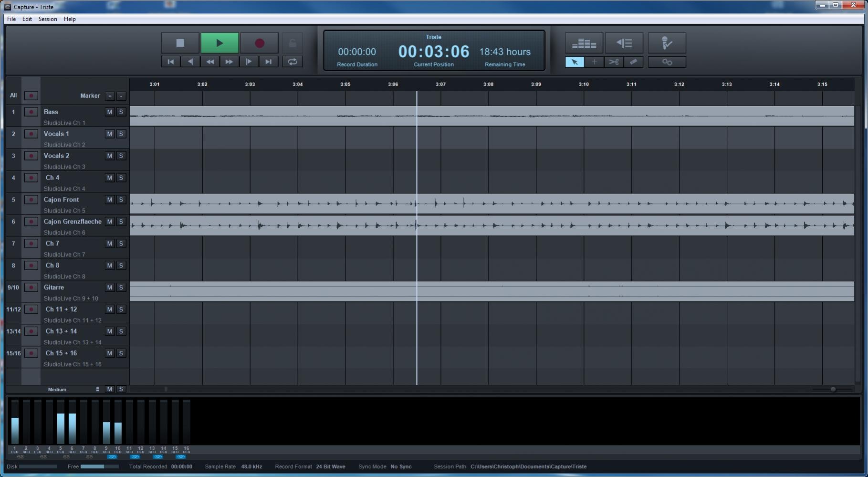Unlink meter channels 13 and 14

pos(158,457)
